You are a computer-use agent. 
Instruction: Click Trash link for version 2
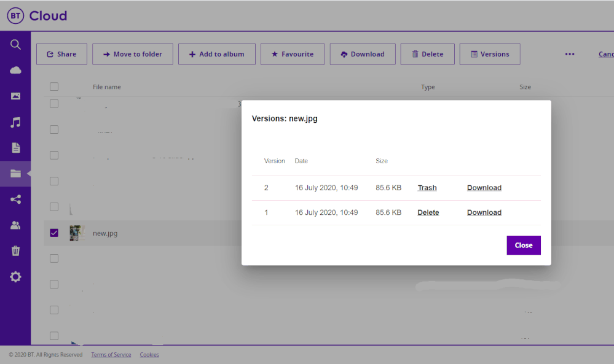click(x=427, y=188)
